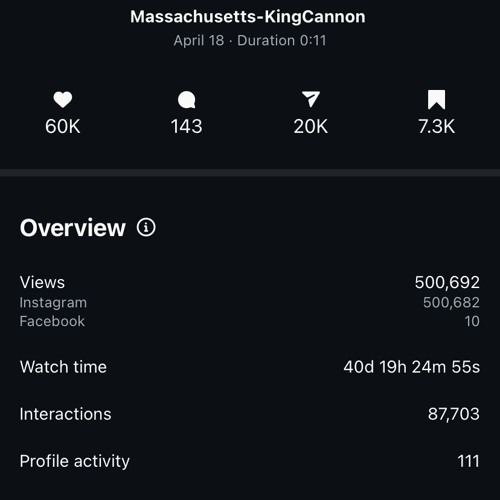Screen dimensions: 500x500
Task: Select the Views row label
Action: (42, 282)
